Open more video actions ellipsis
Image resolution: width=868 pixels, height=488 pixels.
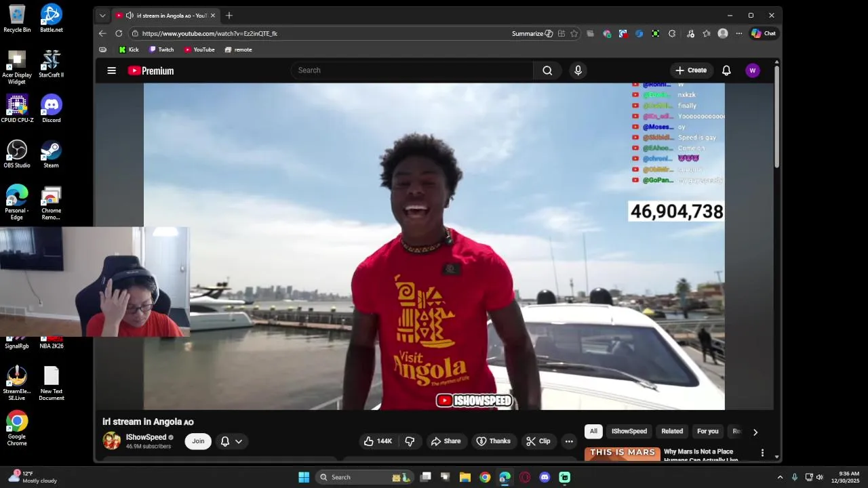click(x=569, y=441)
